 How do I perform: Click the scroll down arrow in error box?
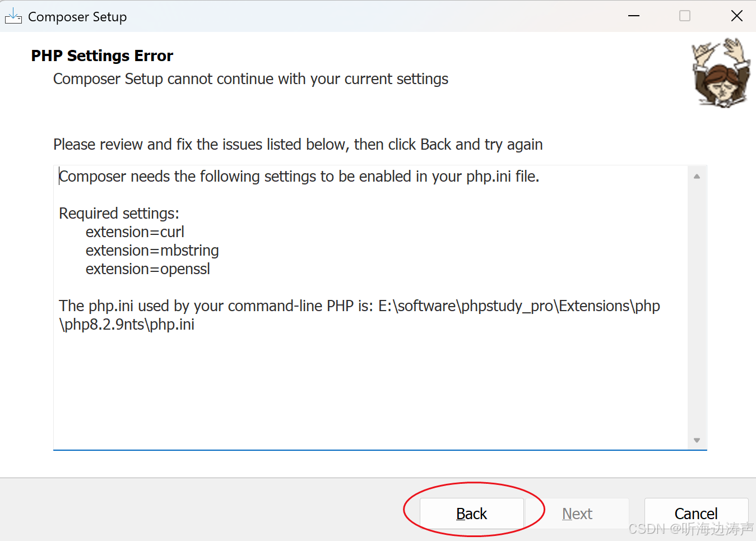coord(697,440)
